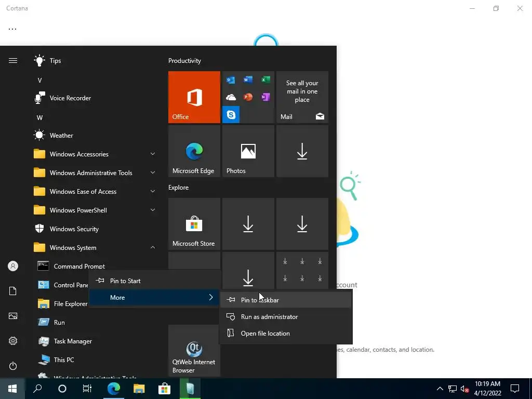Click the Excel icon in the tile

coord(265,79)
